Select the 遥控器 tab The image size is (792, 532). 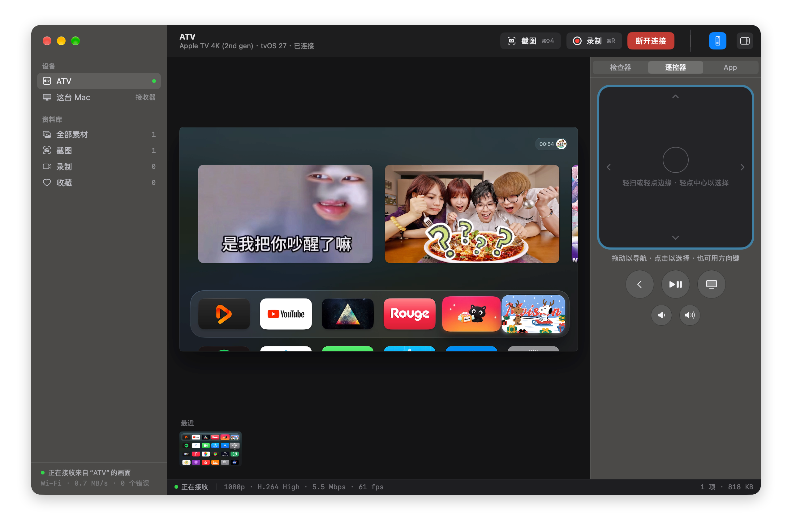pyautogui.click(x=675, y=67)
